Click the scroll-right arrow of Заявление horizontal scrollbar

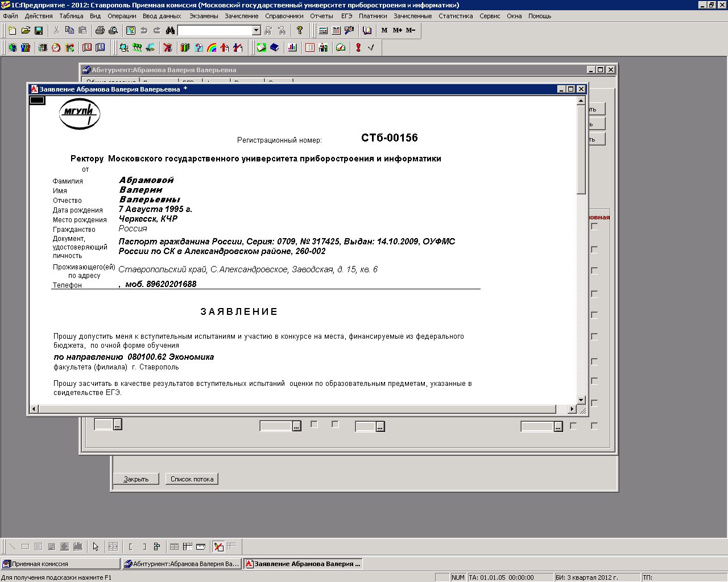point(572,409)
